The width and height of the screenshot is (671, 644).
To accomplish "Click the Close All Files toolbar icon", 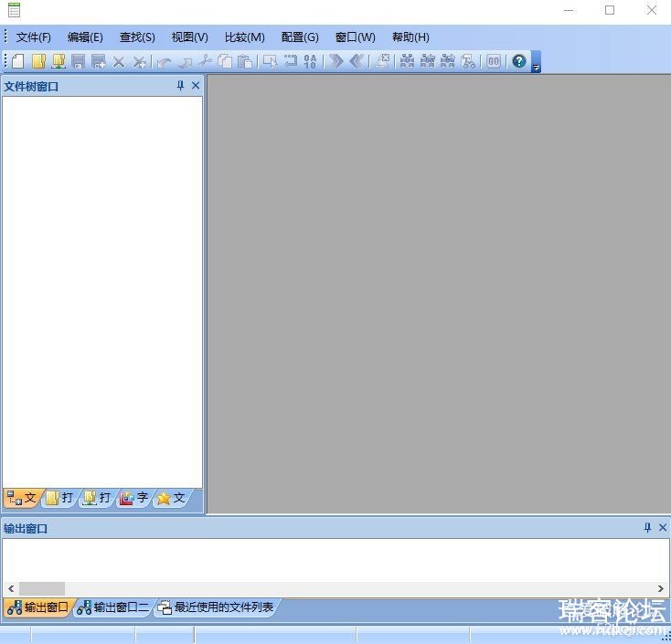I will click(x=139, y=62).
